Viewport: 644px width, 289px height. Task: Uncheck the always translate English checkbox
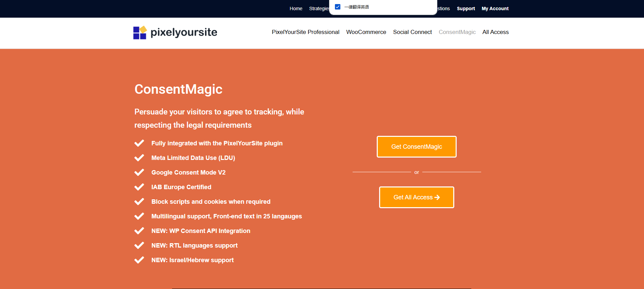(x=338, y=7)
